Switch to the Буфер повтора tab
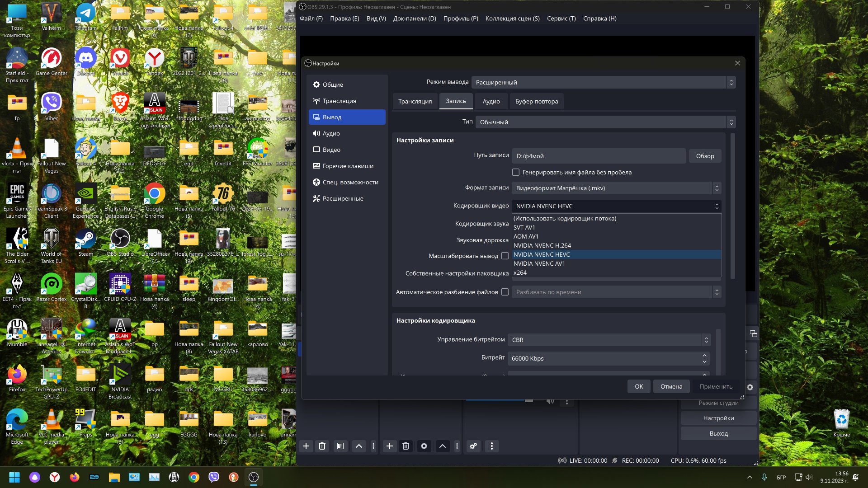Screen dimensions: 868x488 [x=537, y=101]
